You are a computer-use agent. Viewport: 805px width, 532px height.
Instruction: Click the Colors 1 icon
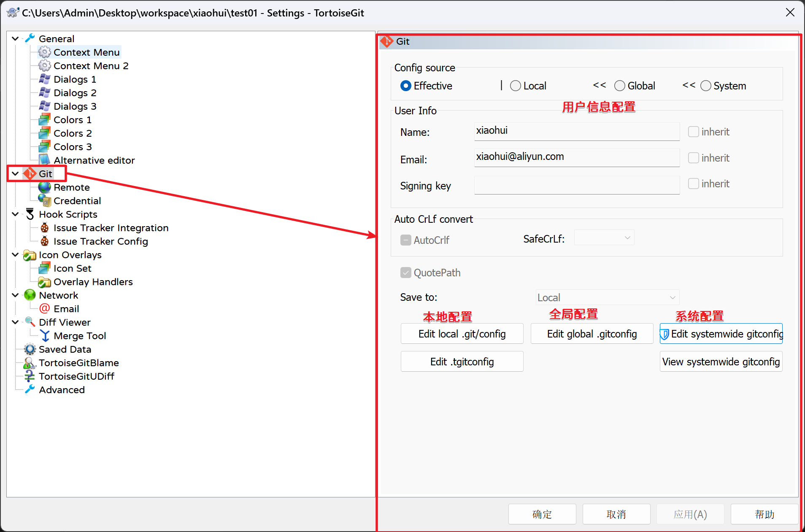coord(44,119)
